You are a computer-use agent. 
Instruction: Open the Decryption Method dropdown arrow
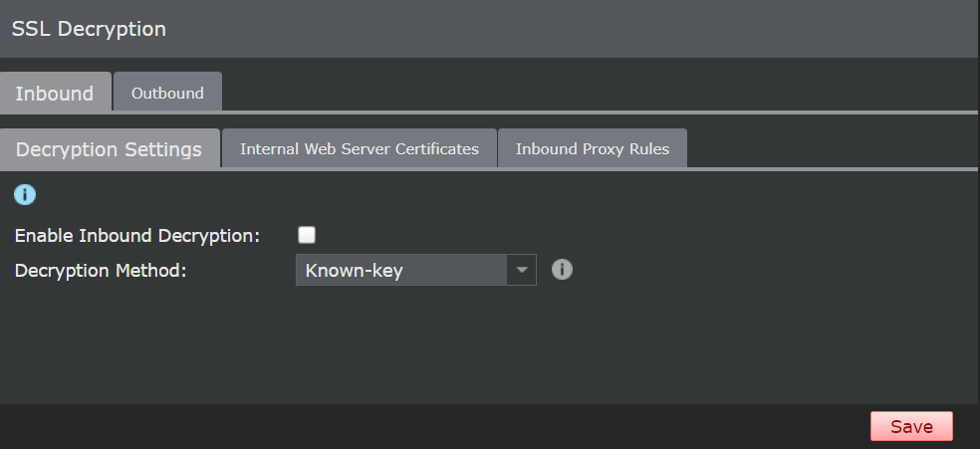point(521,270)
